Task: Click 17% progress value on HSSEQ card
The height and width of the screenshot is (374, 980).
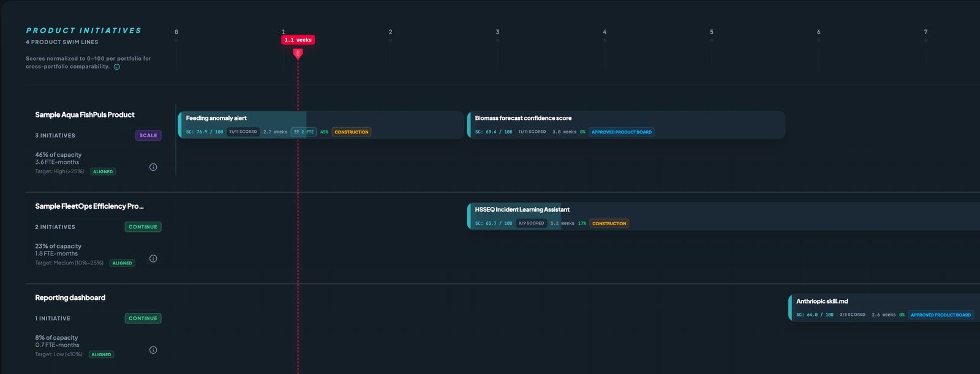Action: click(x=582, y=223)
